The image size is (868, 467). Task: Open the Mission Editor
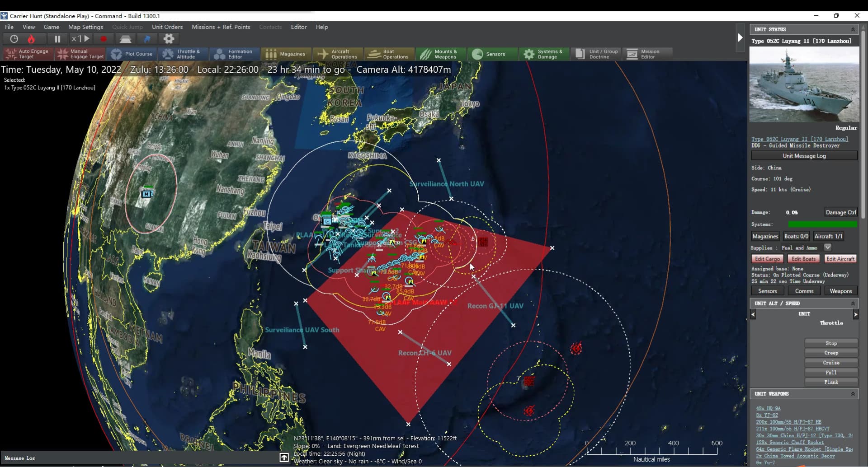(x=647, y=54)
